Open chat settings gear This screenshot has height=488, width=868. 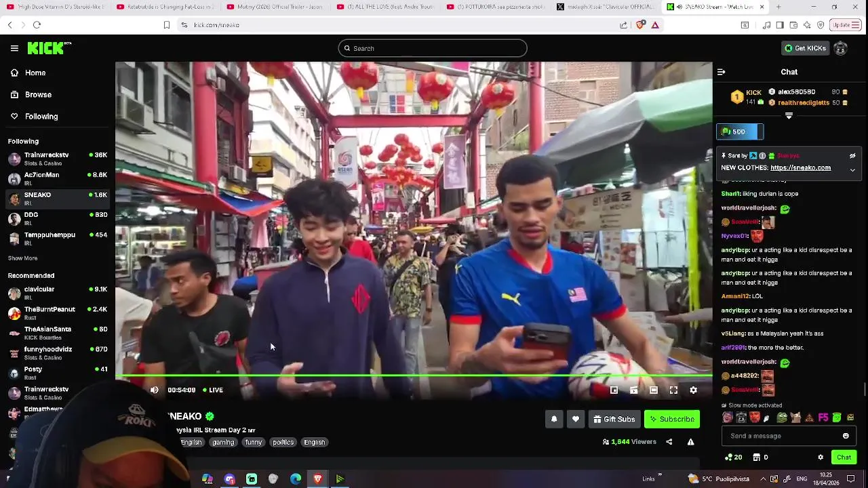821,457
